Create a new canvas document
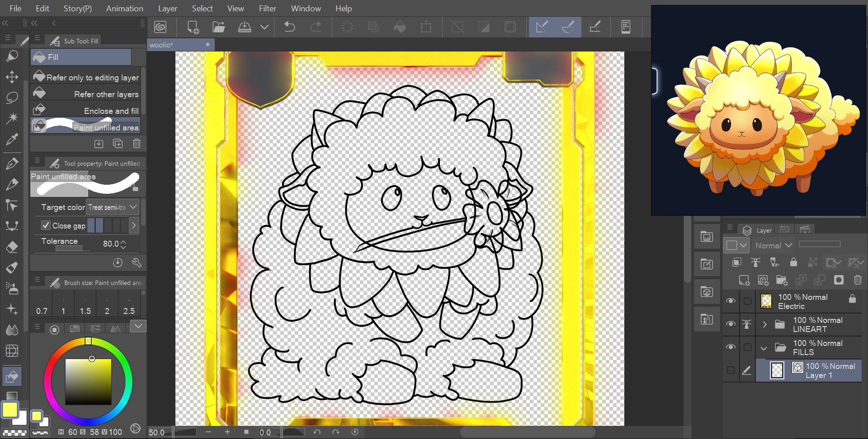868x439 pixels. point(193,27)
